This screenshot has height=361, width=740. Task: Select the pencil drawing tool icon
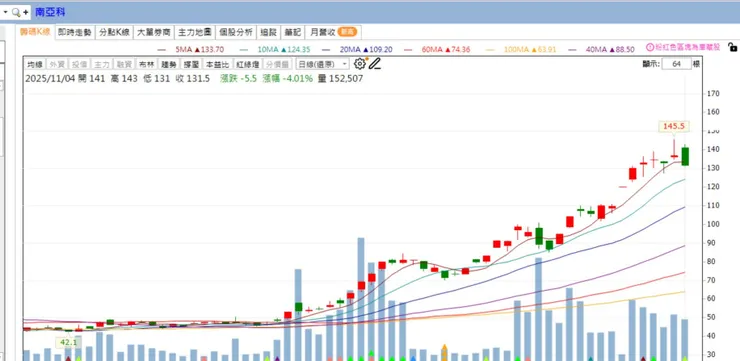375,64
